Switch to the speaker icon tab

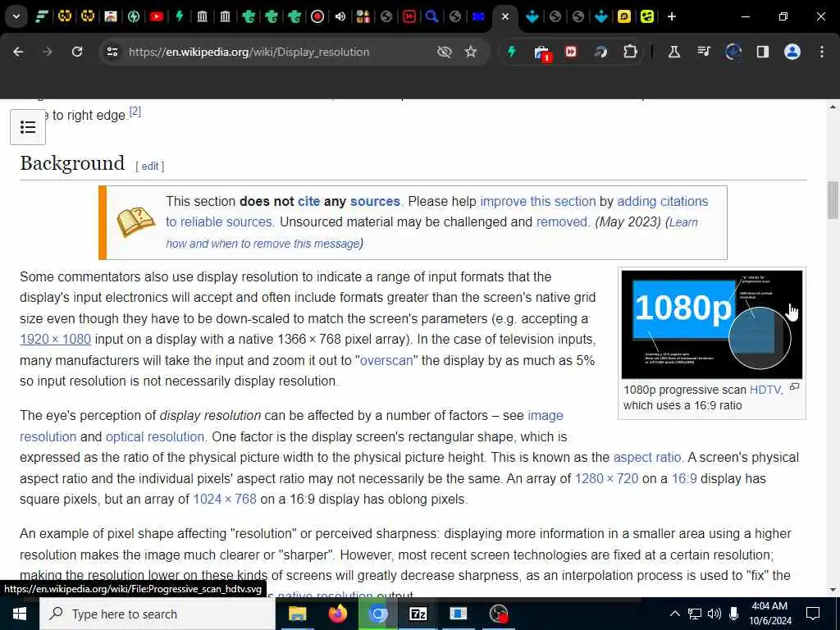pos(340,16)
